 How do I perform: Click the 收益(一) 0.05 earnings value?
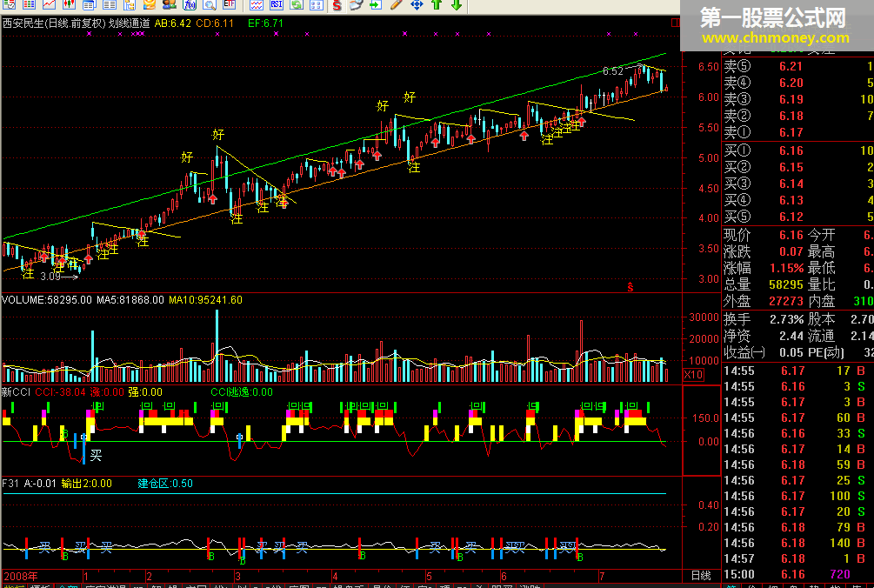pyautogui.click(x=791, y=352)
